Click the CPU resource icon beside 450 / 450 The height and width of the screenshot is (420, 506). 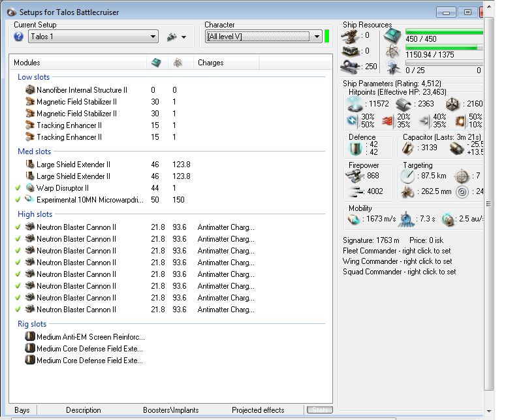pyautogui.click(x=392, y=35)
